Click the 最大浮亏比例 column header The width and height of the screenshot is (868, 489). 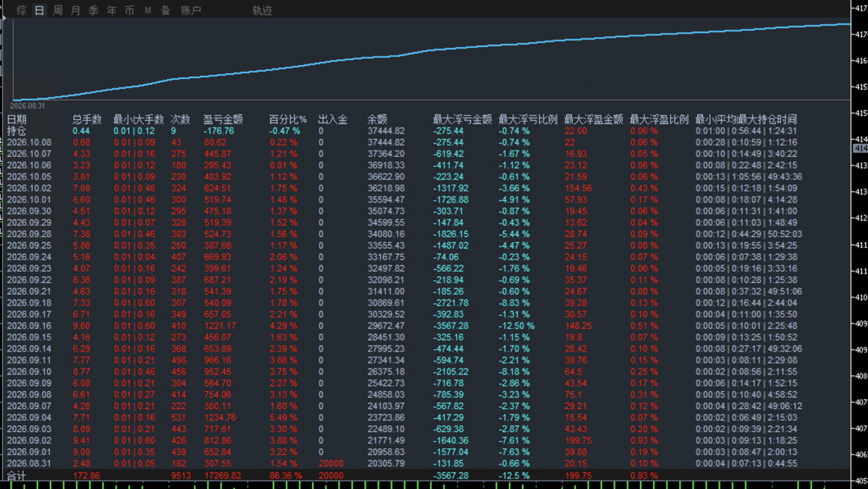point(528,119)
